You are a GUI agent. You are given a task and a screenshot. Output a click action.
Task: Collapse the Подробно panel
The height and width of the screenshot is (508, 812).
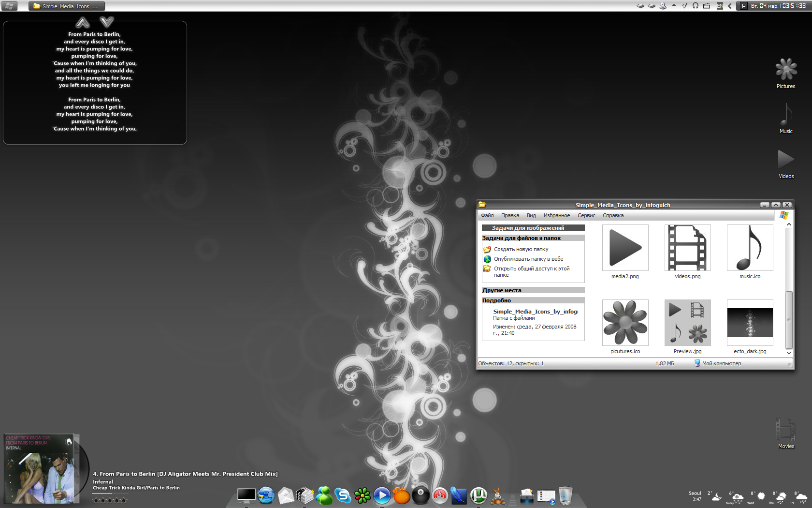[533, 300]
